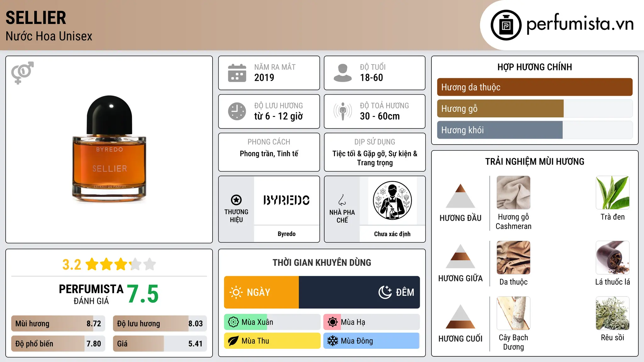Image resolution: width=644 pixels, height=362 pixels.
Task: Click the perfumista.vn site name
Action: pyautogui.click(x=580, y=24)
